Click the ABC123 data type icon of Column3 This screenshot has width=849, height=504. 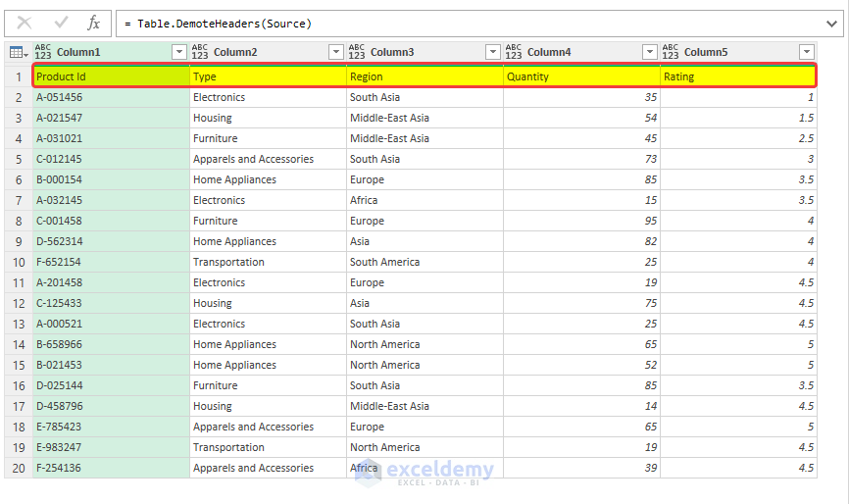point(357,52)
